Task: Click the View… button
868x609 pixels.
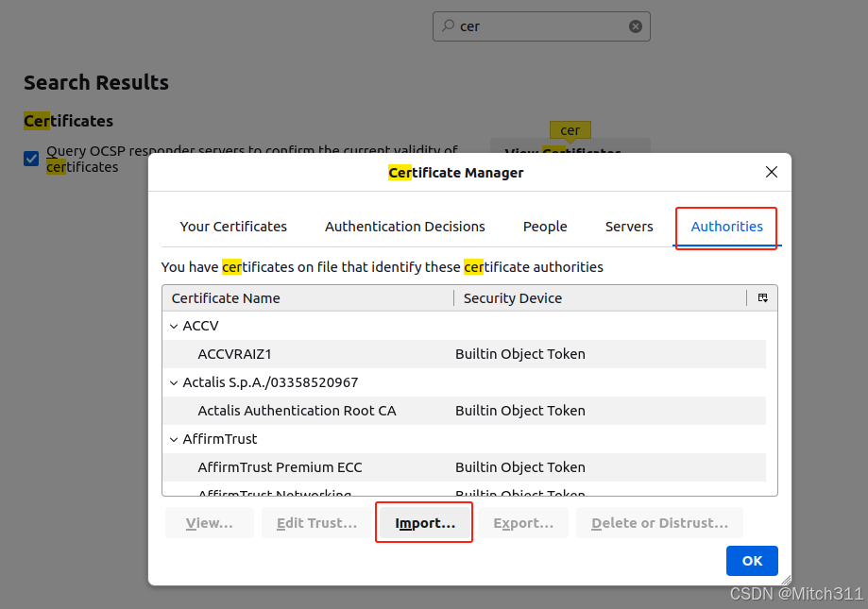Action: coord(210,523)
